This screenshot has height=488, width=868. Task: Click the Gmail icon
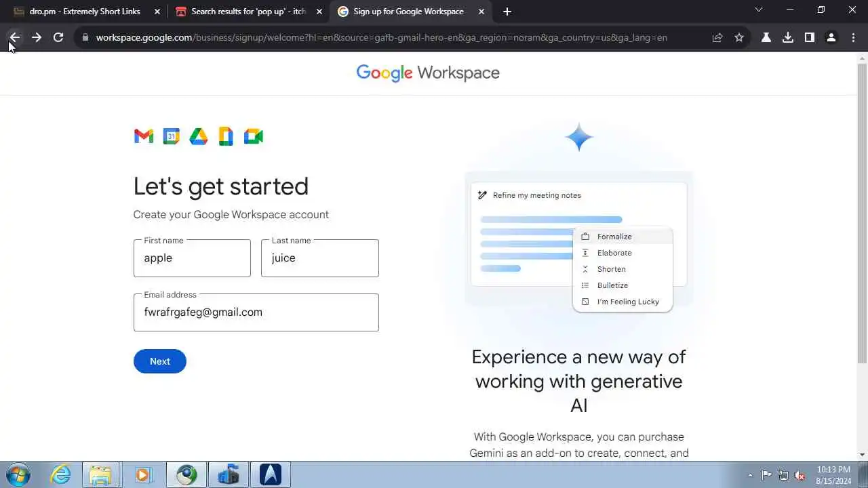(x=144, y=136)
